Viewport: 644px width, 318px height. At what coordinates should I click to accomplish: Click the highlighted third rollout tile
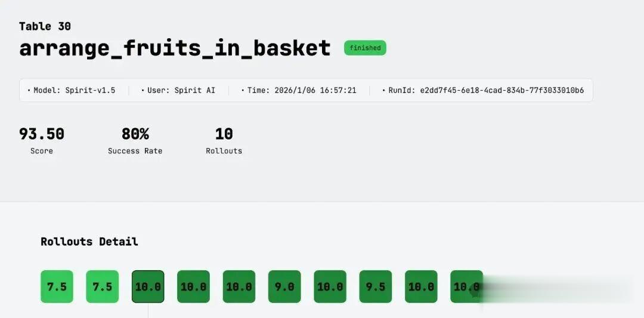[148, 286]
